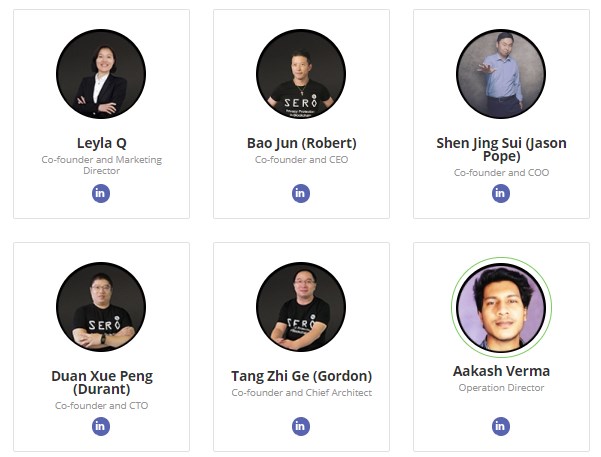Click LinkedIn icon under Bao Jun (Robert)
The height and width of the screenshot is (457, 601).
pyautogui.click(x=301, y=193)
